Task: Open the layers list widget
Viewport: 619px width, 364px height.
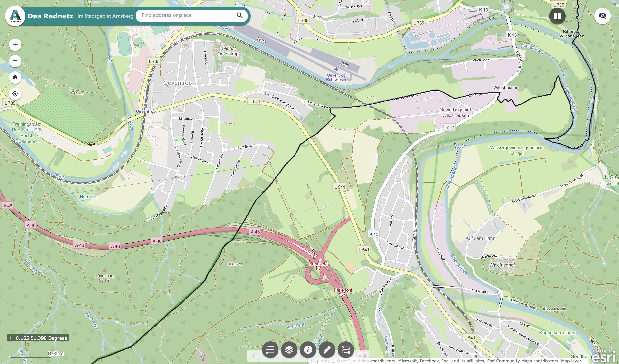Action: tap(289, 349)
